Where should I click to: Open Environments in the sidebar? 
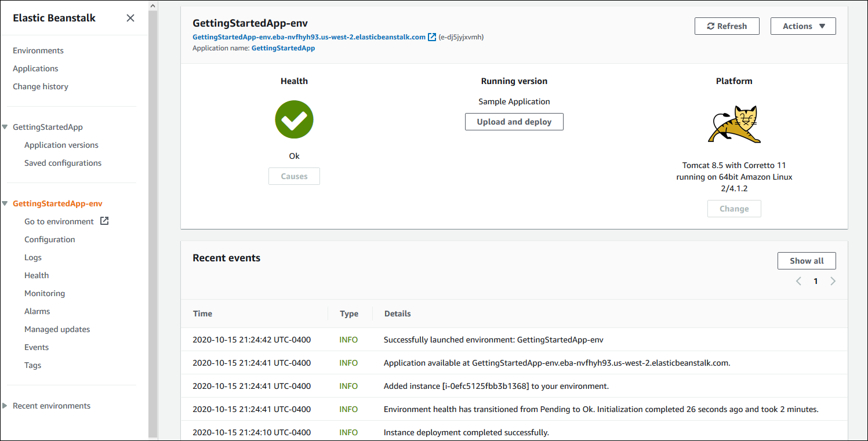(x=38, y=50)
